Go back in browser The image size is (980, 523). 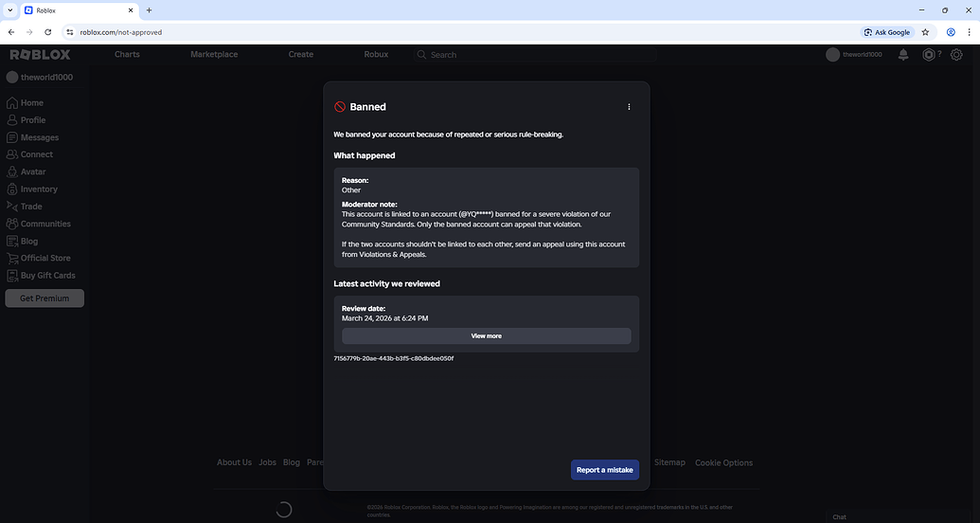11,32
